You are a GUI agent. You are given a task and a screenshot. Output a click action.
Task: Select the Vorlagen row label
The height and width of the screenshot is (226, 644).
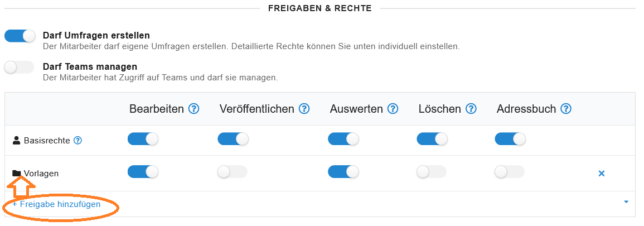41,174
